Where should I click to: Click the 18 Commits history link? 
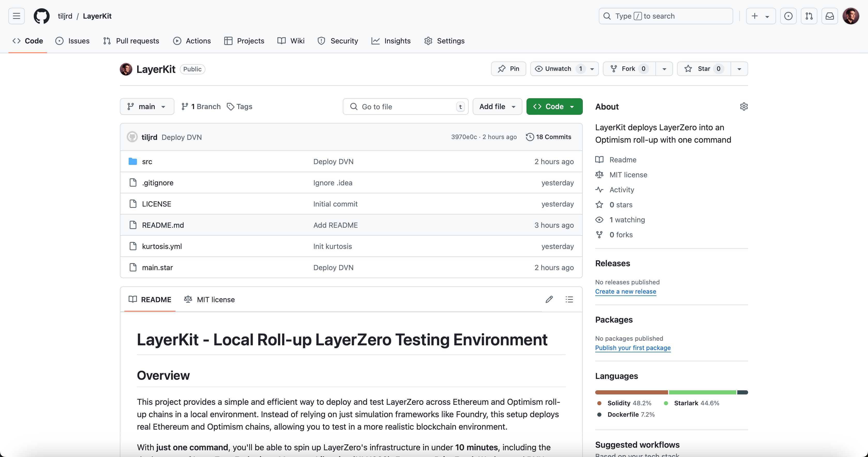click(548, 136)
